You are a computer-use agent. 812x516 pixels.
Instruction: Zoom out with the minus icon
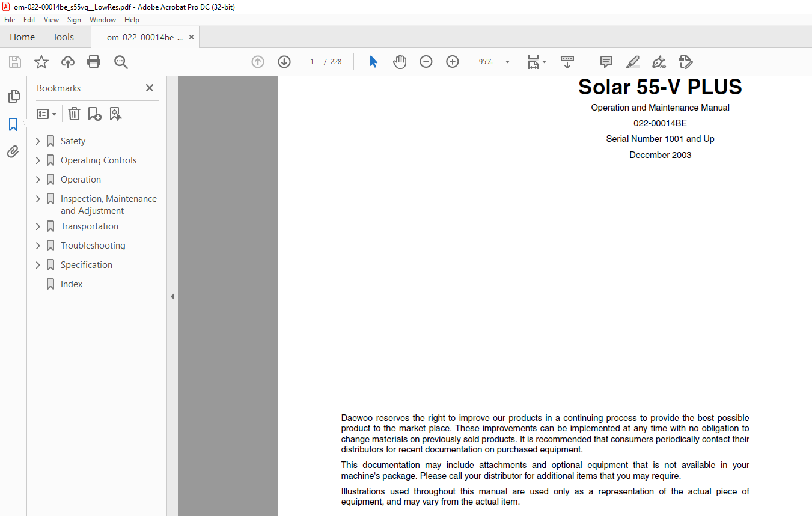426,62
